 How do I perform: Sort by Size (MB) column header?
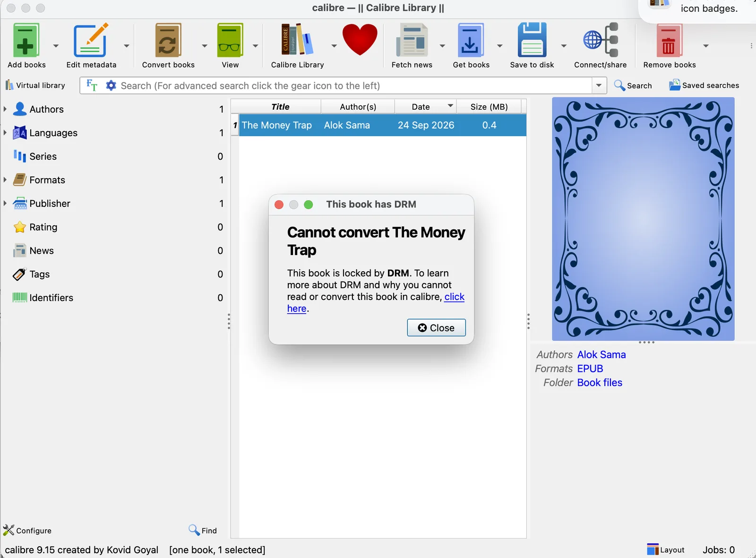point(489,107)
